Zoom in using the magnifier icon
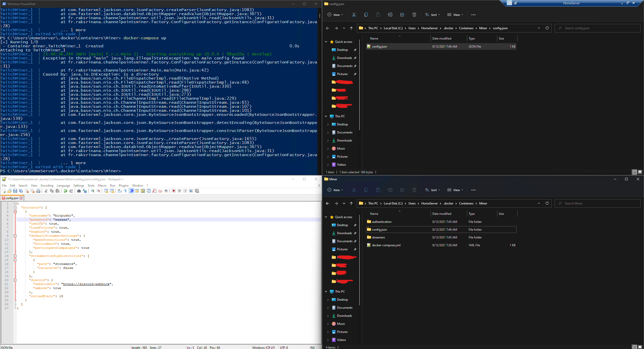The width and height of the screenshot is (644, 349). tap(93, 191)
